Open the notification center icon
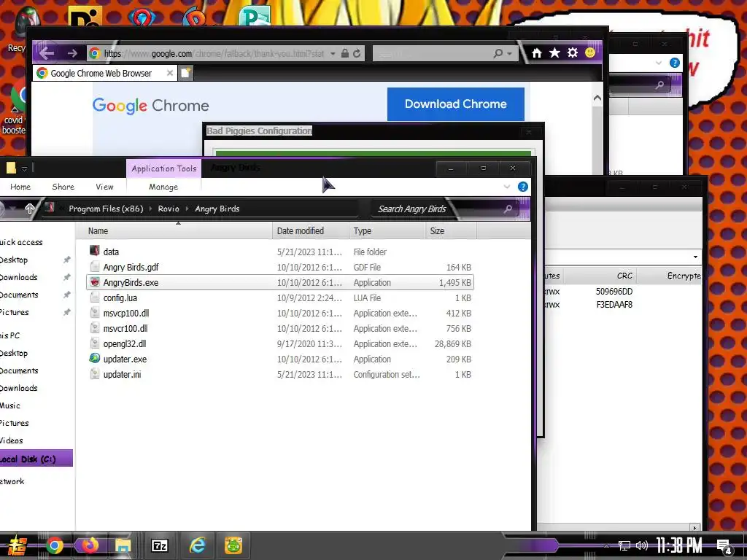The width and height of the screenshot is (747, 560). coord(724,546)
